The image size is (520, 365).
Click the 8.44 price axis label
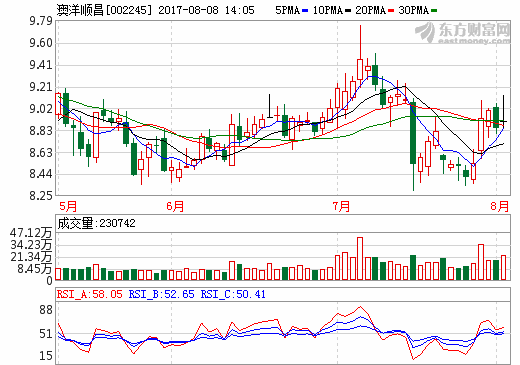click(x=41, y=174)
